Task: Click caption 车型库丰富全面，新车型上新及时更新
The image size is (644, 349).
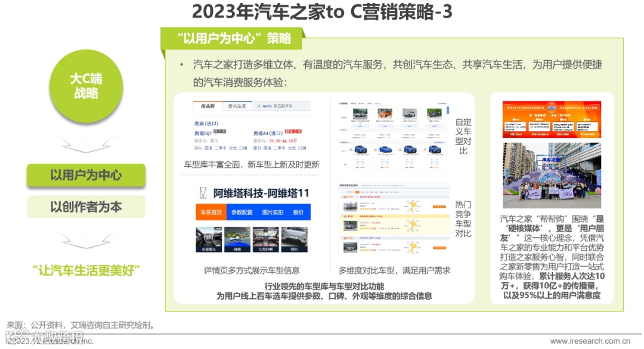Action: click(252, 164)
